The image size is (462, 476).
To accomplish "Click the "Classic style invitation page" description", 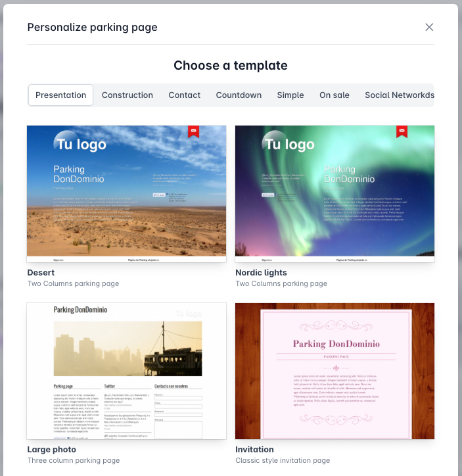I will point(283,461).
